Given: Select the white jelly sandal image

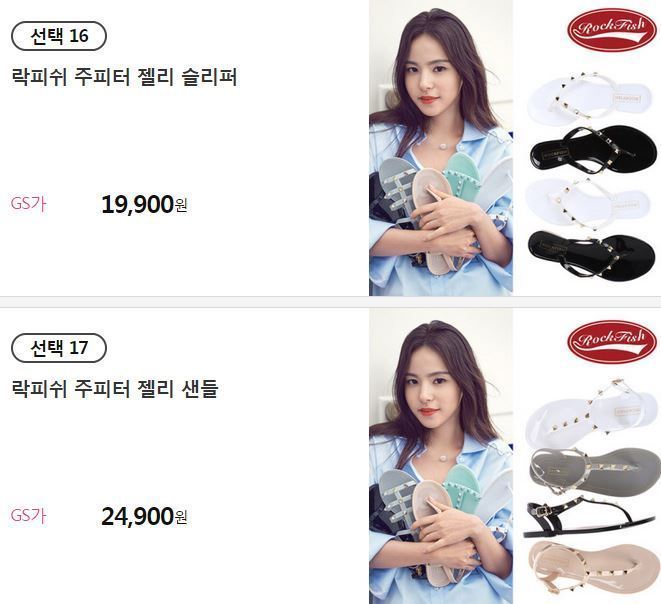Looking at the screenshot, I should [591, 413].
